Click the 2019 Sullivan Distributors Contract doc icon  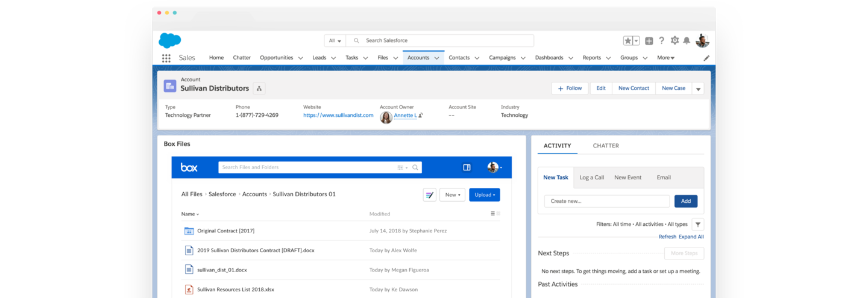[189, 250]
